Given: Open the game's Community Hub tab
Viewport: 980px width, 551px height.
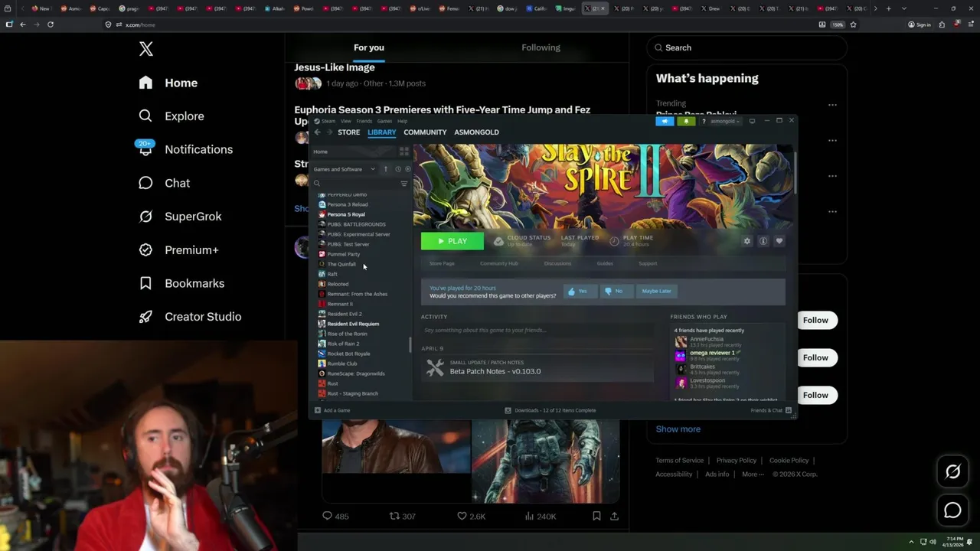Looking at the screenshot, I should 499,263.
